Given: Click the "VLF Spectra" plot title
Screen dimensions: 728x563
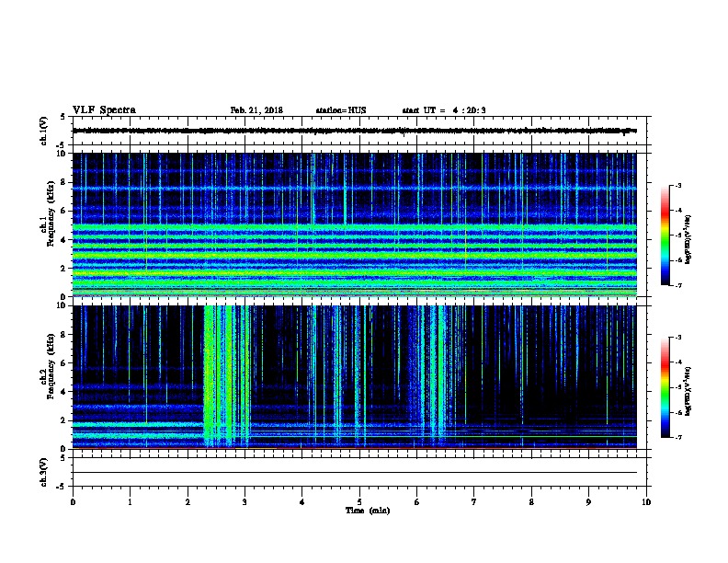Looking at the screenshot, I should click(x=104, y=110).
